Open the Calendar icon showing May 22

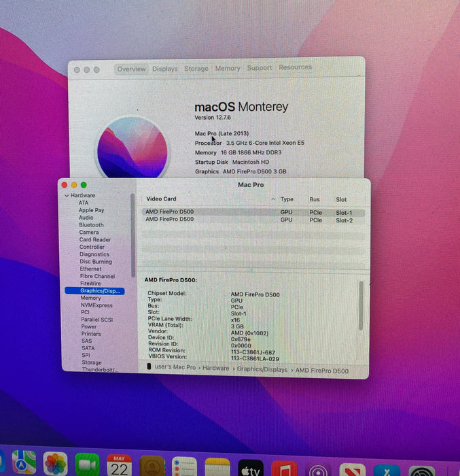click(120, 465)
